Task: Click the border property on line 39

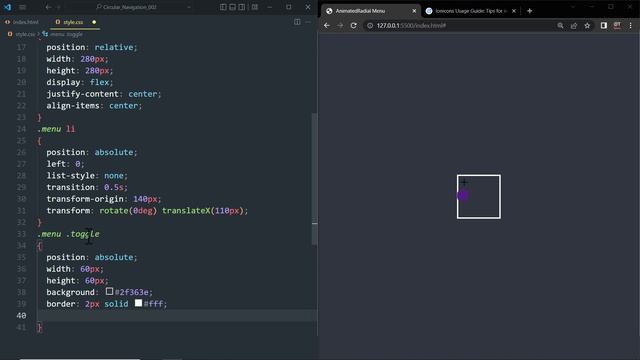Action: pyautogui.click(x=60, y=304)
